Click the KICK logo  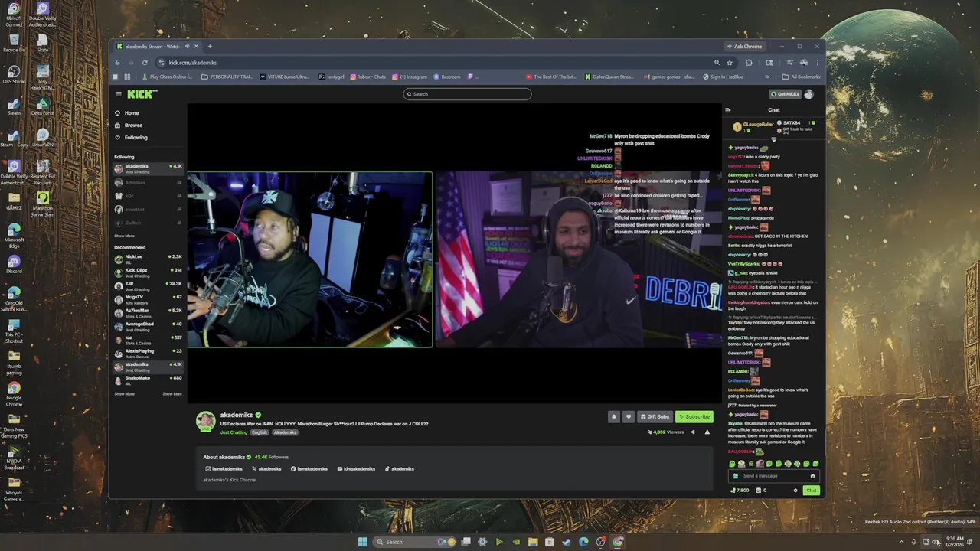pyautogui.click(x=142, y=94)
